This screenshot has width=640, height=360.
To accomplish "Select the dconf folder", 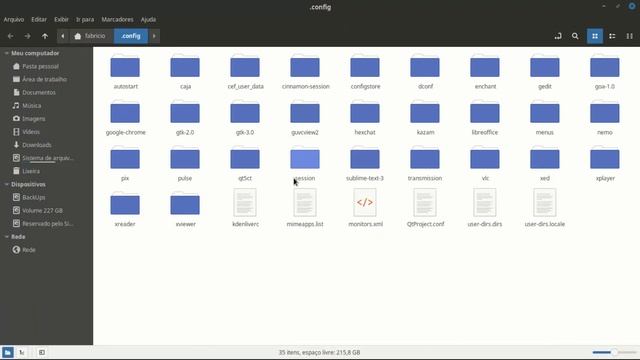I will pyautogui.click(x=425, y=72).
